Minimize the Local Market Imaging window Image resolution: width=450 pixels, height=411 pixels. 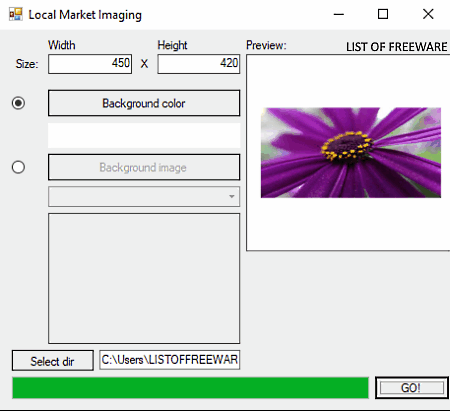click(339, 14)
